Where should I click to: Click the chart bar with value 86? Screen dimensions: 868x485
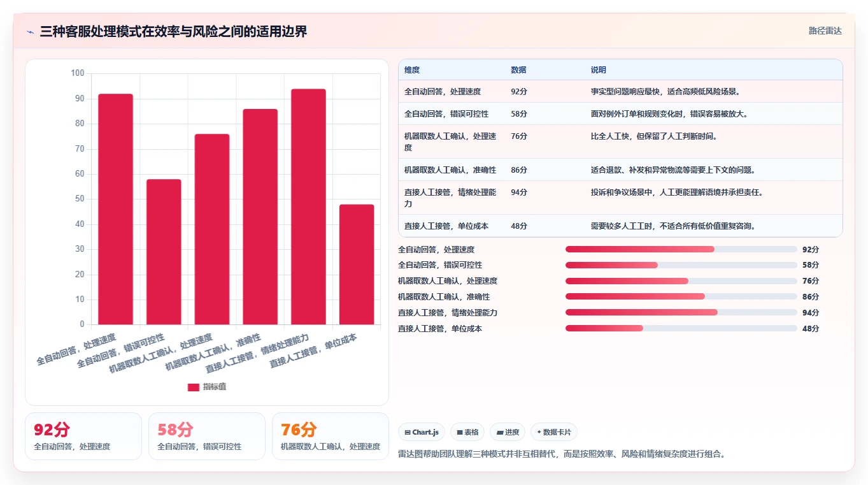(260, 217)
